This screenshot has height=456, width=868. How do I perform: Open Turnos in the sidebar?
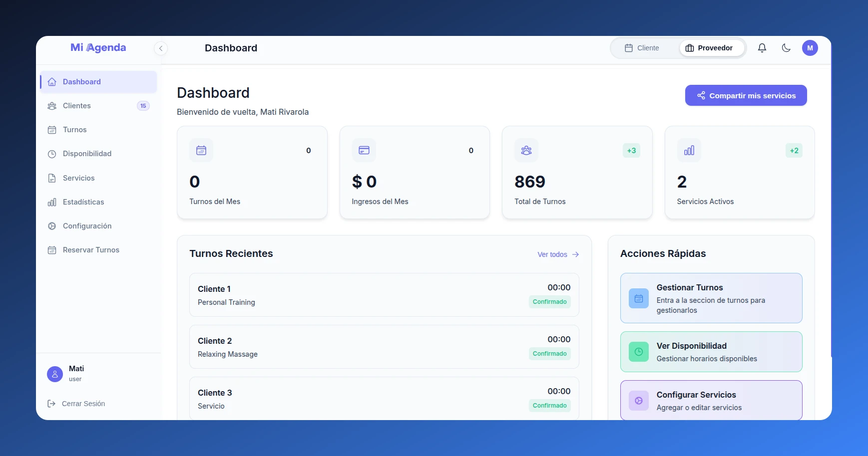(x=98, y=130)
